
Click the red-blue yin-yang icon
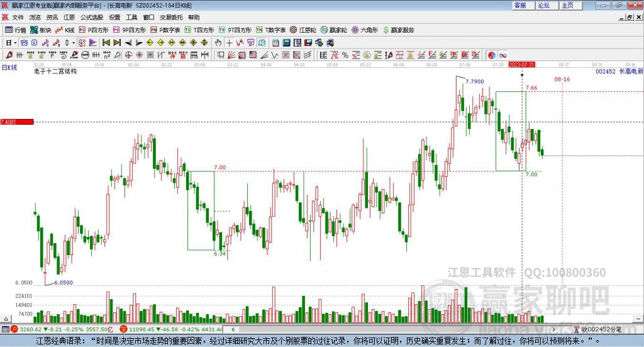tap(492, 55)
